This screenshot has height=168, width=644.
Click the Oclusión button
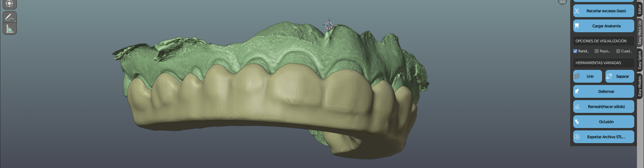(603, 122)
